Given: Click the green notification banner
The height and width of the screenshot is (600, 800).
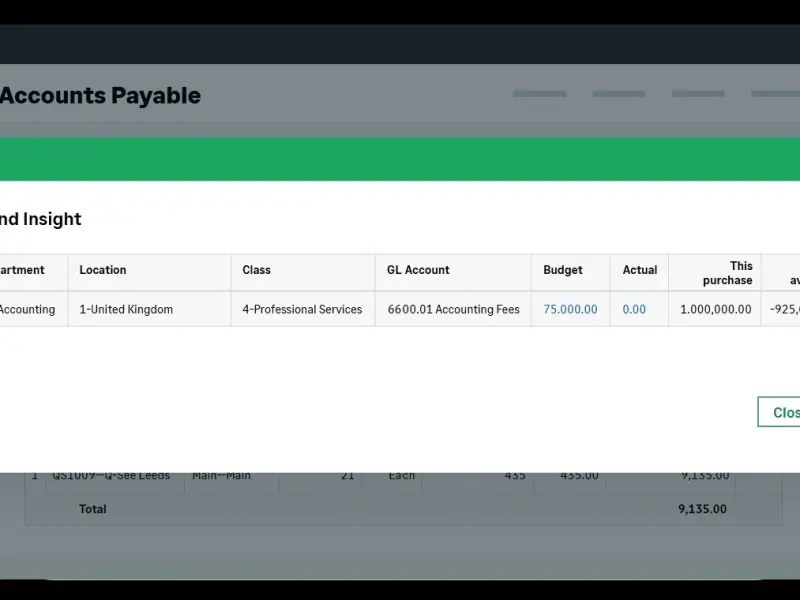Looking at the screenshot, I should pos(400,160).
